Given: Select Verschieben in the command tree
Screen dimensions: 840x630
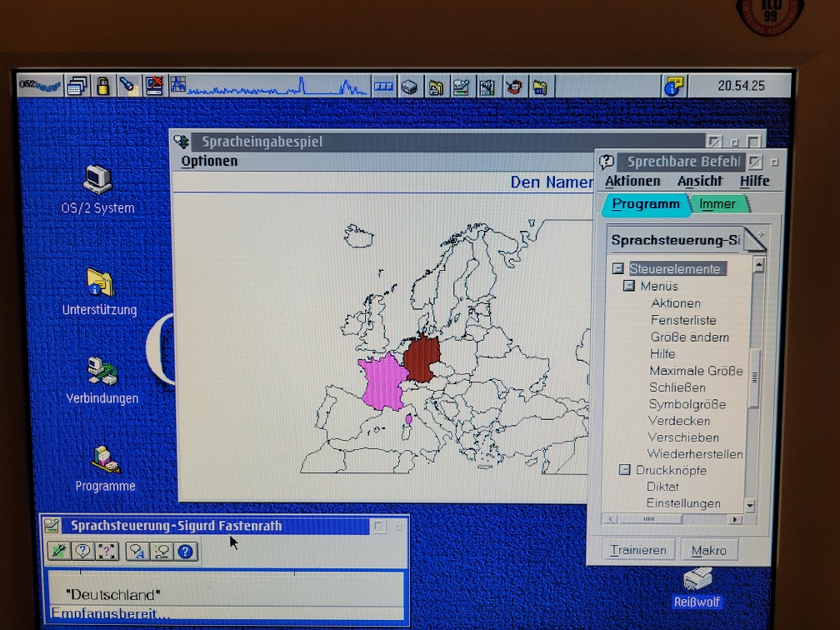Looking at the screenshot, I should pyautogui.click(x=683, y=437).
